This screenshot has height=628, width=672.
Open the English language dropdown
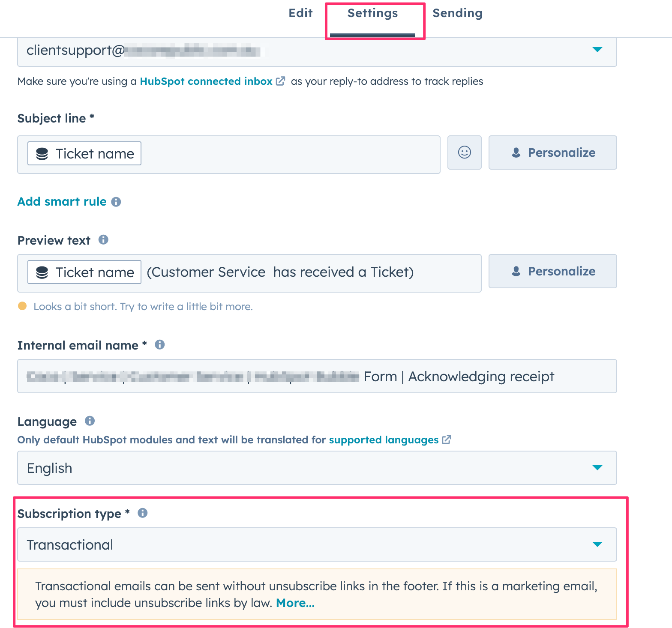pos(597,467)
